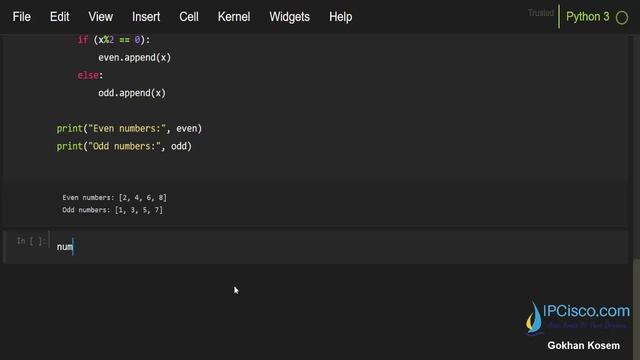Click output 'Odd numbers: [1, 3, 5, 7]'
The width and height of the screenshot is (640, 360).
point(112,210)
